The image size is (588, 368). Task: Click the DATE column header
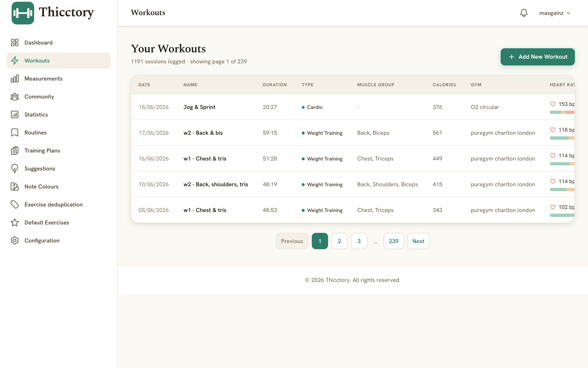pyautogui.click(x=144, y=85)
